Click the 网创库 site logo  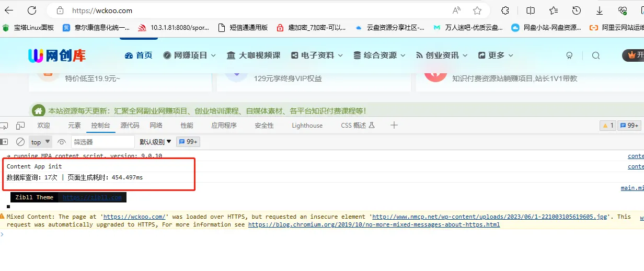57,55
